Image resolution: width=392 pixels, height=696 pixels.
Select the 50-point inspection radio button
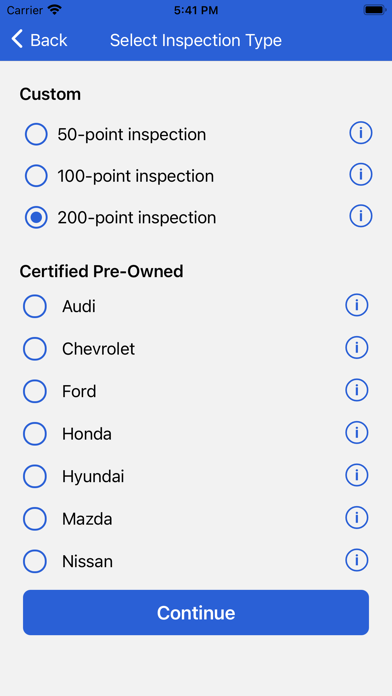[36, 134]
